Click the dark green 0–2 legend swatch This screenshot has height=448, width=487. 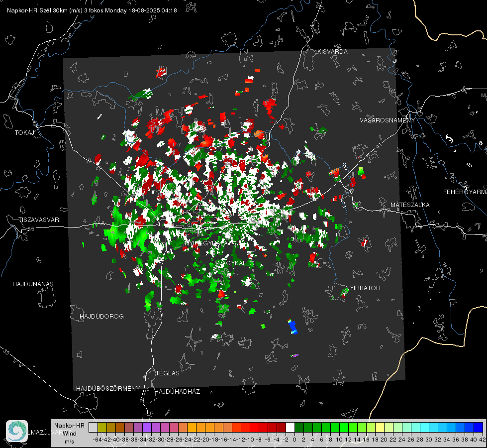coord(299,427)
